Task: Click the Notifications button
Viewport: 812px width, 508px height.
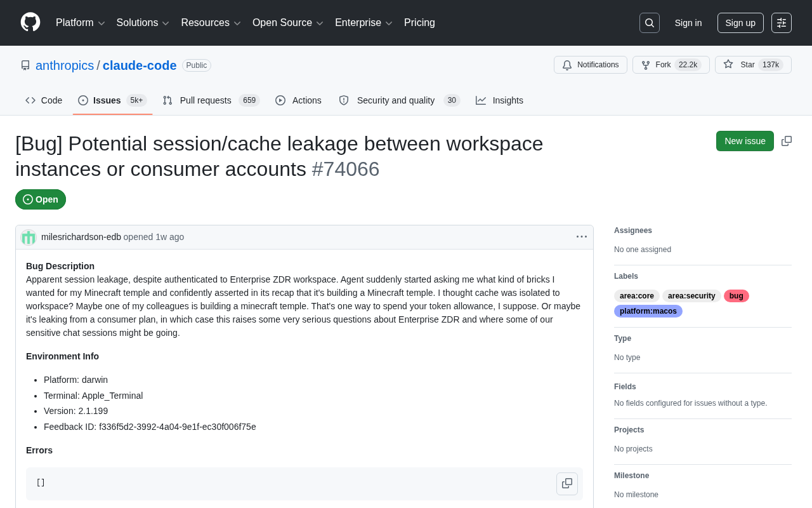Action: click(591, 65)
